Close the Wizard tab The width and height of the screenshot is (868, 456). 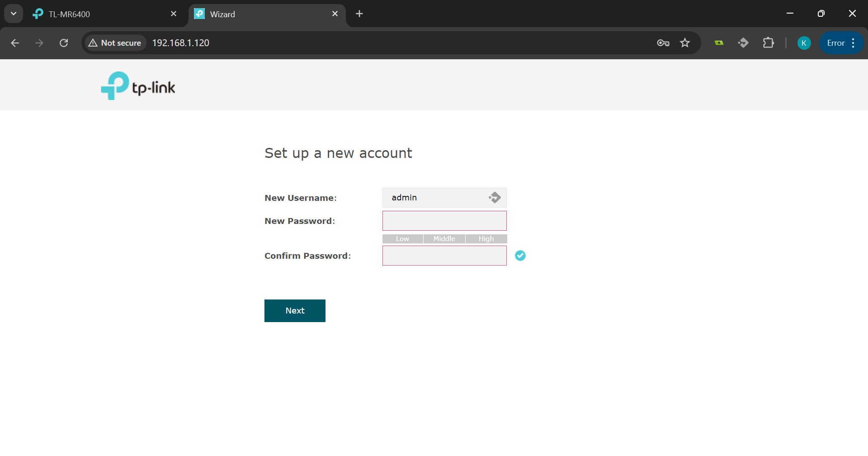[335, 14]
